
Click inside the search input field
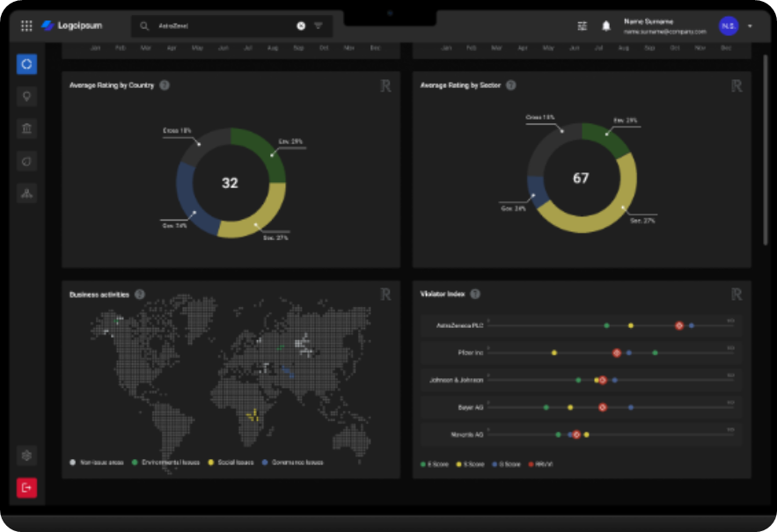click(220, 26)
